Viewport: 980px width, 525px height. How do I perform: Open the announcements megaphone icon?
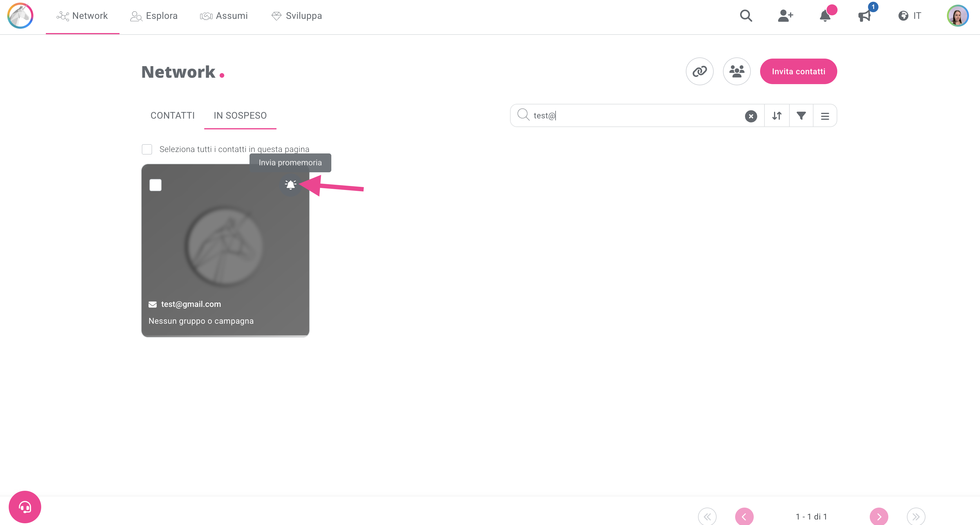[864, 16]
